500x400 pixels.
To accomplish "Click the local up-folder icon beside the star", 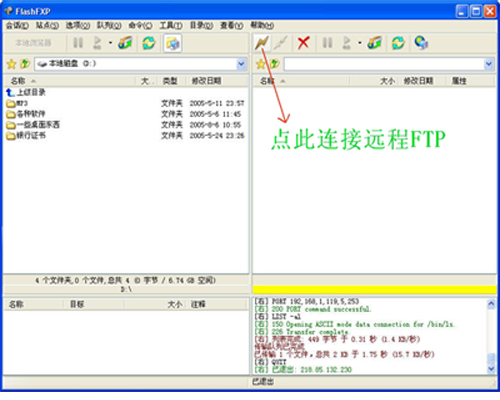I will pos(25,64).
